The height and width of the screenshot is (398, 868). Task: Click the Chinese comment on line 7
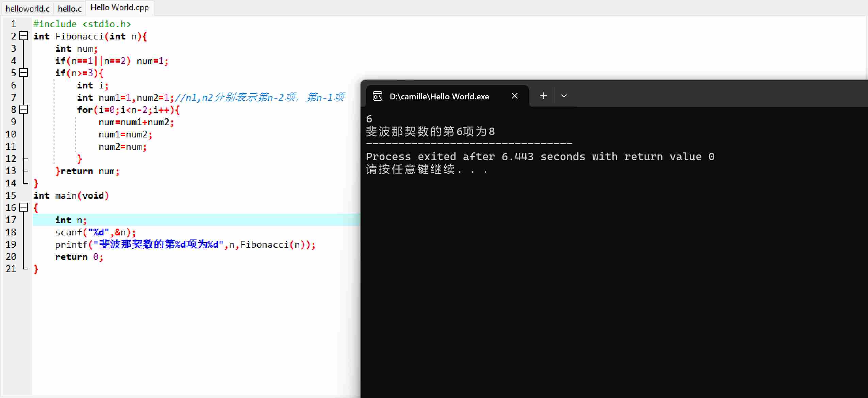(x=260, y=98)
